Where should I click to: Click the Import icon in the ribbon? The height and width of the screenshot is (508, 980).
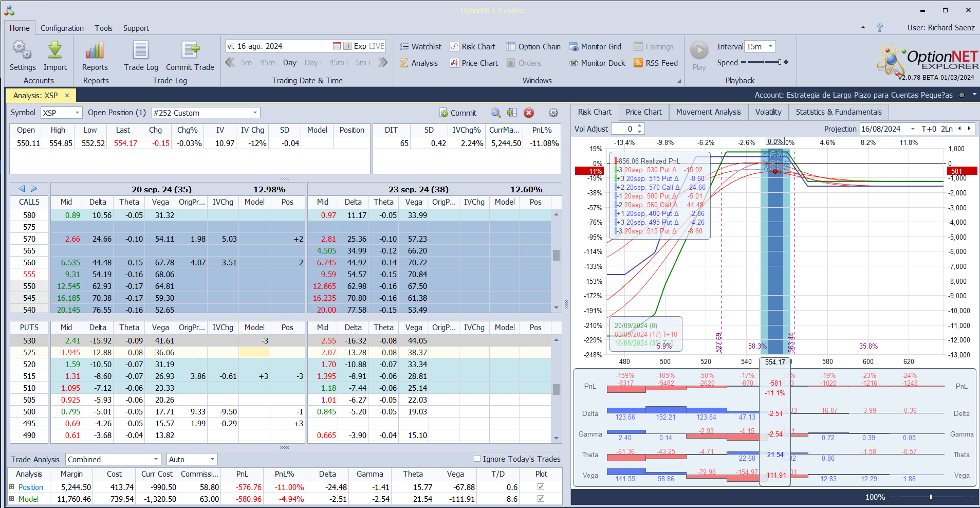(x=55, y=56)
